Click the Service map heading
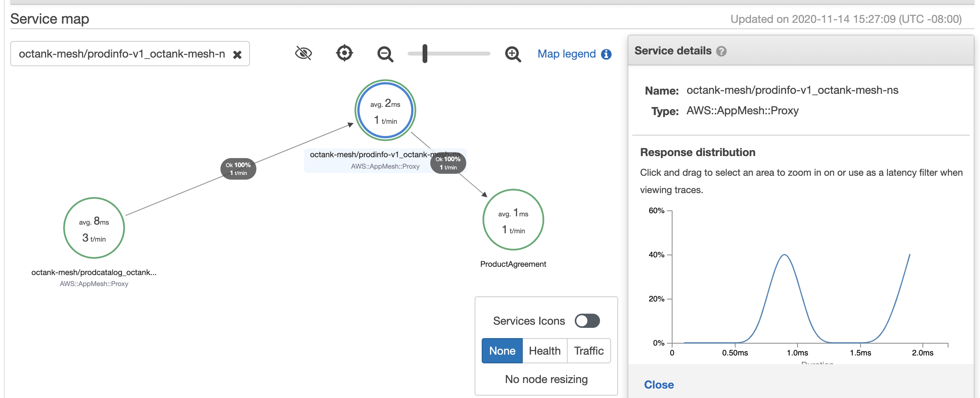 click(50, 19)
